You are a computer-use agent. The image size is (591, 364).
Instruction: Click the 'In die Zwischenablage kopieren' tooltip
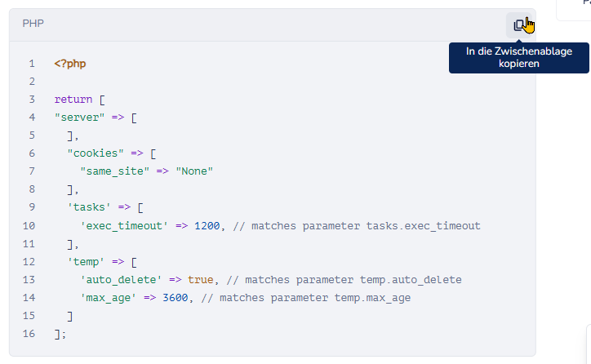point(518,57)
